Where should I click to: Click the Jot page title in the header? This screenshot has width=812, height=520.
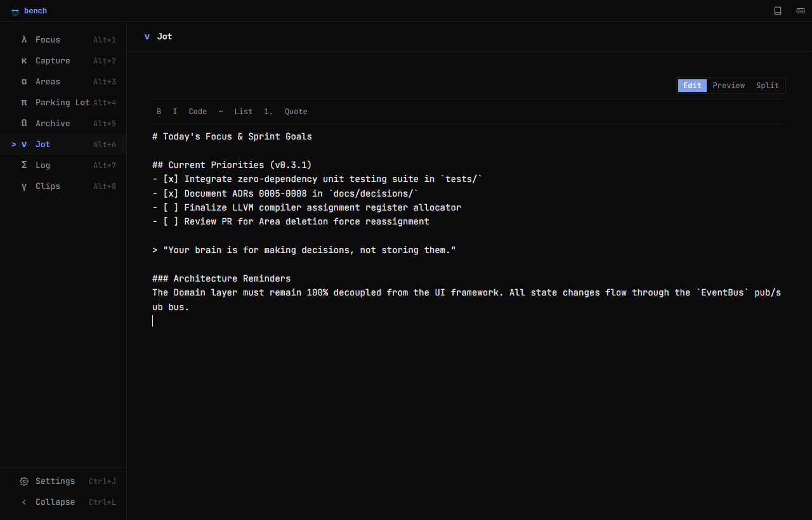pyautogui.click(x=165, y=36)
